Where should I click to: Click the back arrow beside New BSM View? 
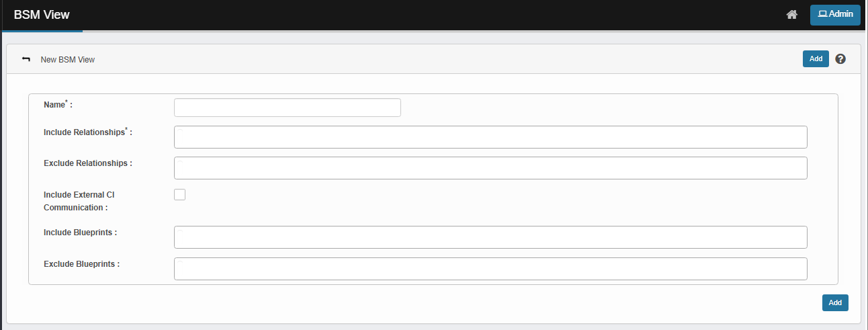click(x=26, y=59)
